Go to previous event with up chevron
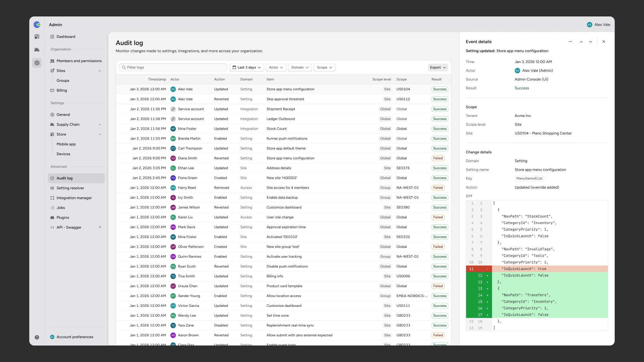 click(x=581, y=42)
